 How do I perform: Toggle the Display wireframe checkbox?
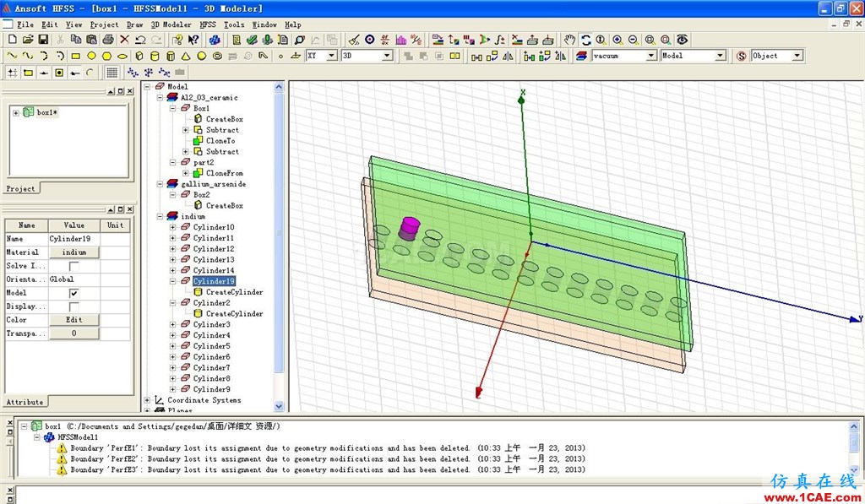[x=73, y=306]
